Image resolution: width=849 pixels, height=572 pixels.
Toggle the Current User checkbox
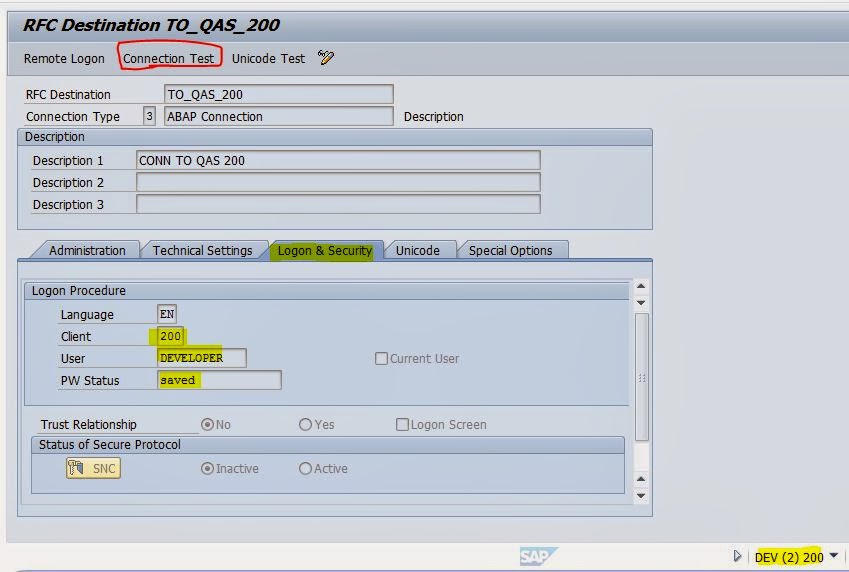(x=381, y=359)
